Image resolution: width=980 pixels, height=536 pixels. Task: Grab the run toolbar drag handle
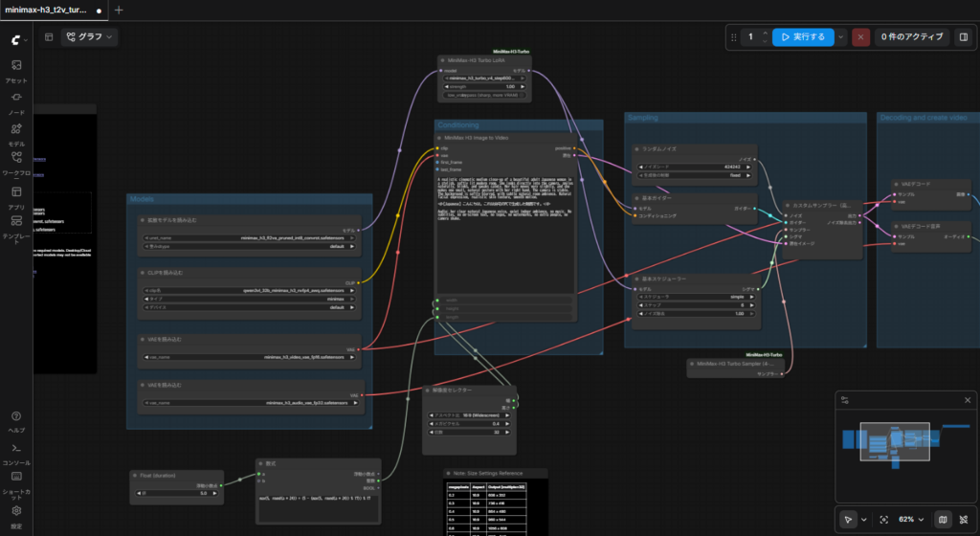point(734,37)
